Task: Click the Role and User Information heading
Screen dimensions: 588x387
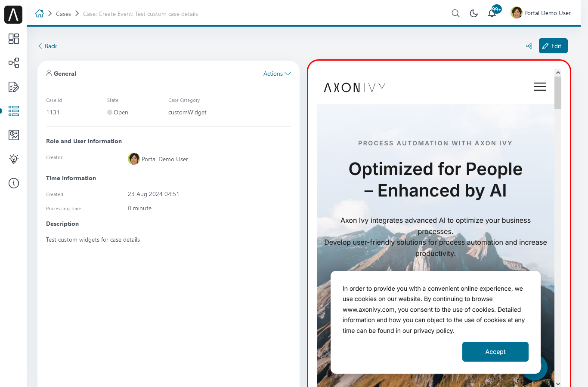Action: click(x=84, y=141)
